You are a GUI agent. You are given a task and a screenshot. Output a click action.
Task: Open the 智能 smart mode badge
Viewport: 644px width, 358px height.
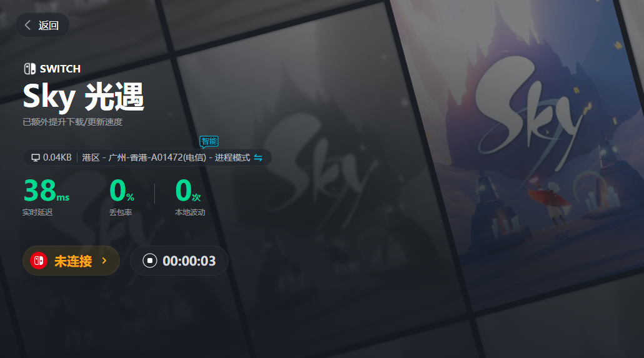pos(209,142)
